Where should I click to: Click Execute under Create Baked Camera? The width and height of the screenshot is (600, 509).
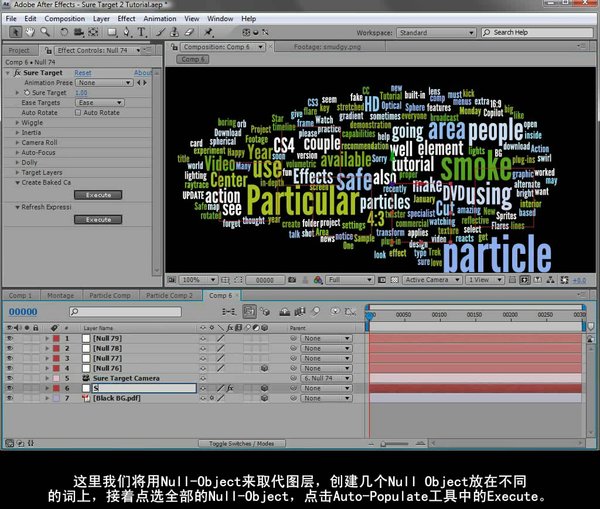pyautogui.click(x=98, y=195)
